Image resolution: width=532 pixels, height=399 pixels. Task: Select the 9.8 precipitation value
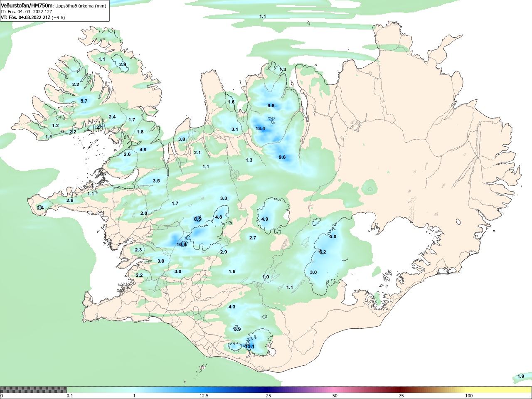(271, 106)
